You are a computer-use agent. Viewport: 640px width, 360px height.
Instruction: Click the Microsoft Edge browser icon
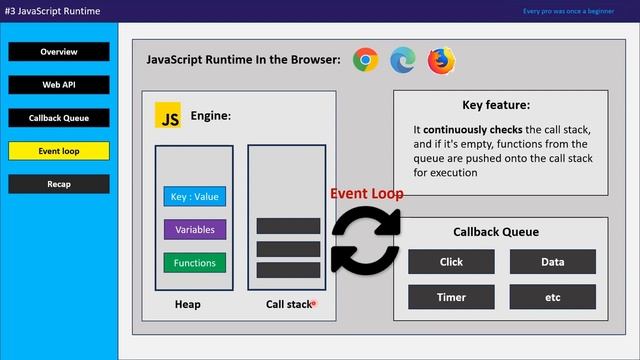tap(403, 60)
